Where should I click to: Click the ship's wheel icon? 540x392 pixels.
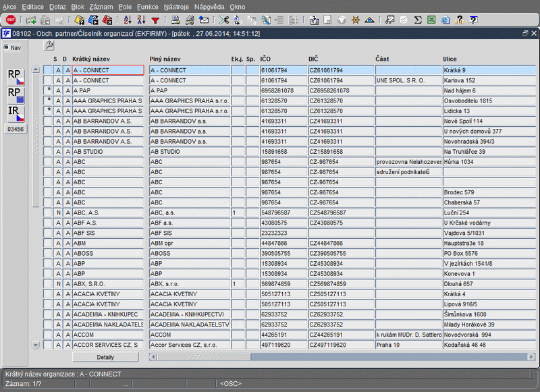coord(356,20)
